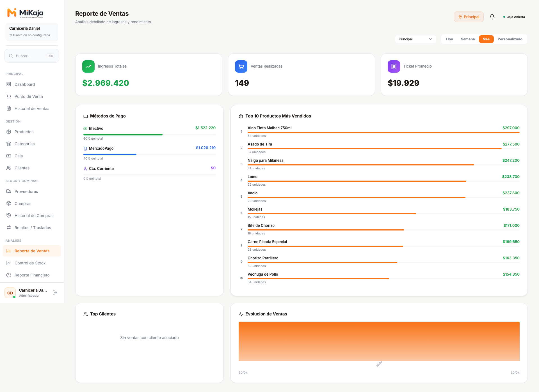
Task: Click the Proveedores truck icon
Action: [x=9, y=191]
